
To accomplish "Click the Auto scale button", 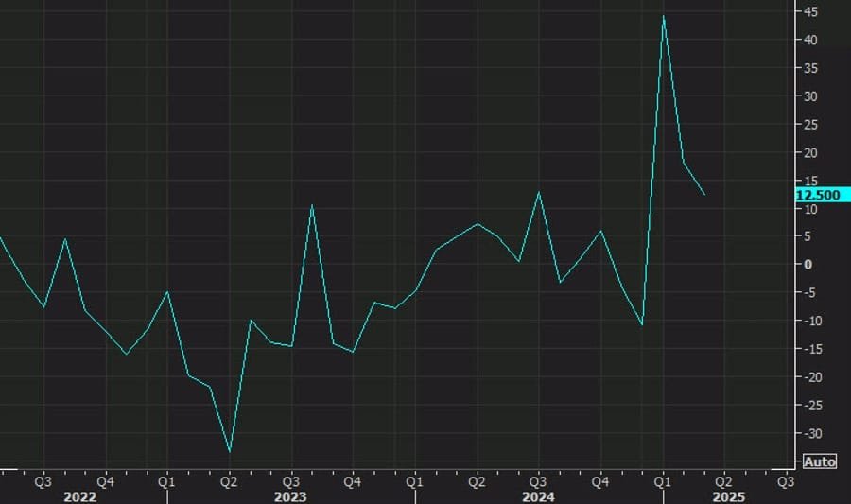I will pos(819,462).
